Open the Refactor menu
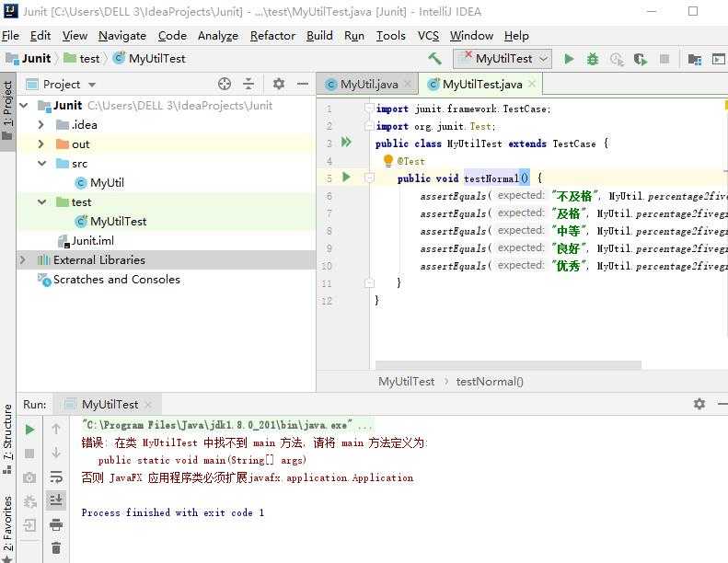This screenshot has width=728, height=563. (272, 36)
